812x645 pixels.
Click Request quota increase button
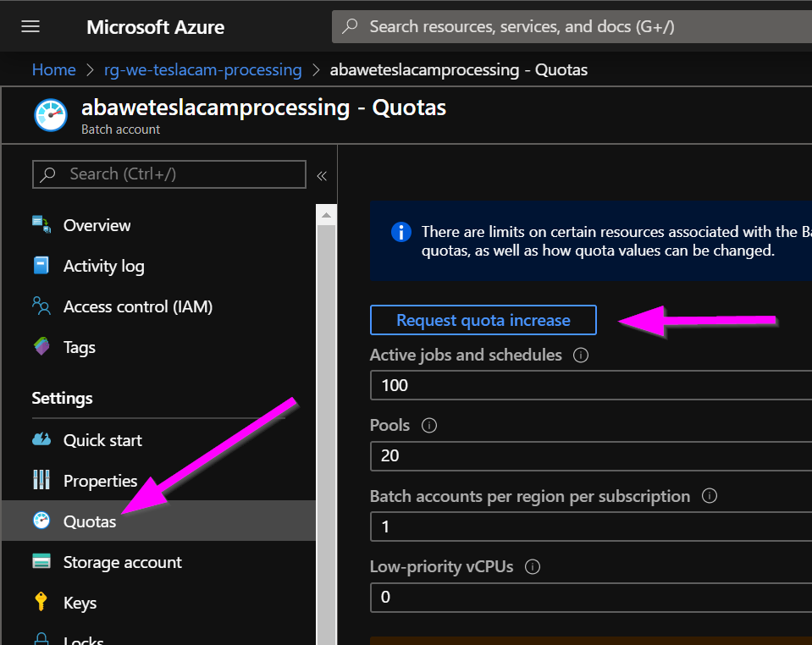pos(483,320)
